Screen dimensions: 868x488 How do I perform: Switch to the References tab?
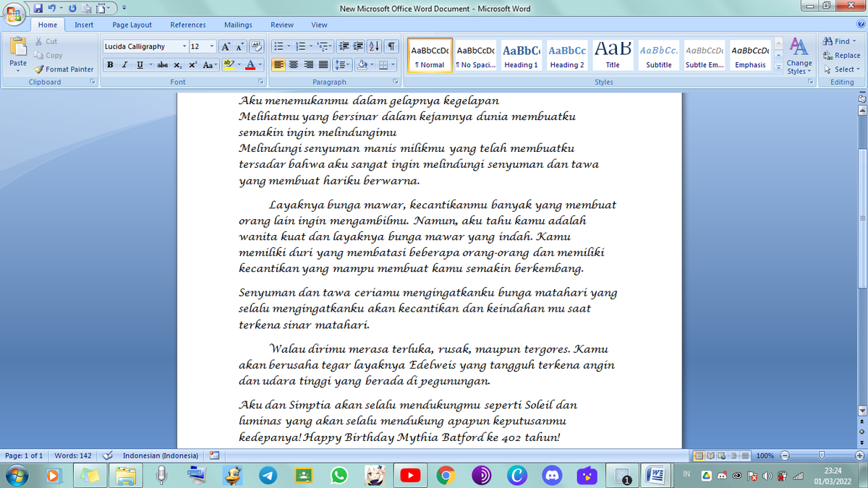(188, 25)
